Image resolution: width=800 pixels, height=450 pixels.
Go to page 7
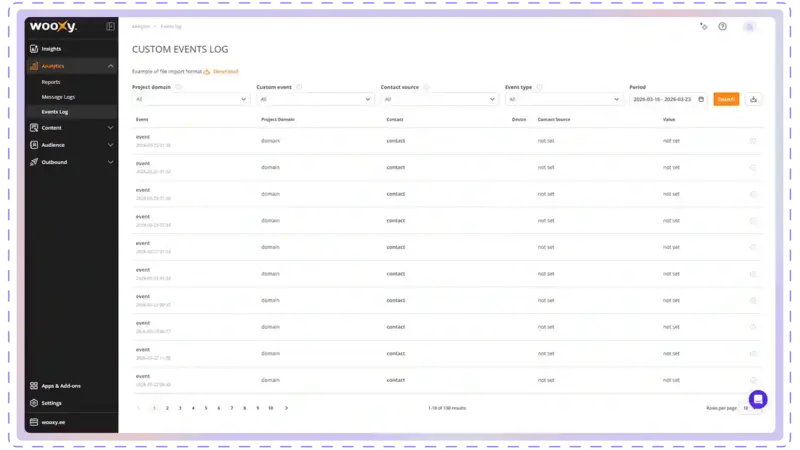tap(232, 408)
